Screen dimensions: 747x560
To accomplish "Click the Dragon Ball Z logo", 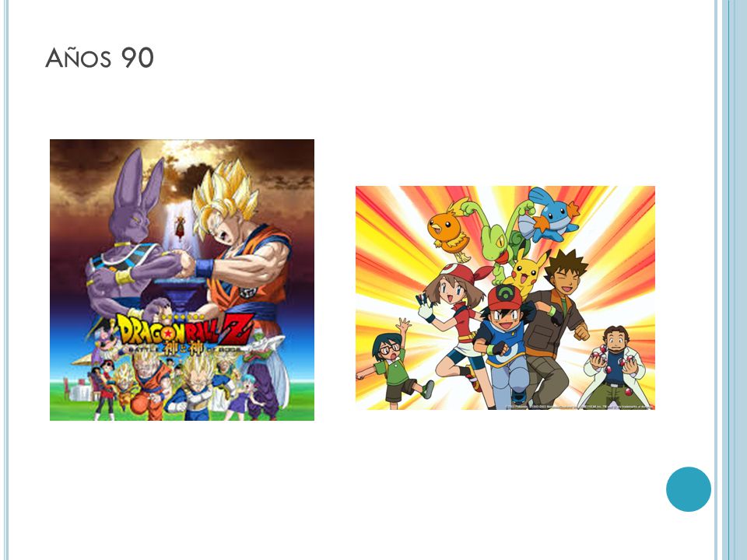I will 184,330.
